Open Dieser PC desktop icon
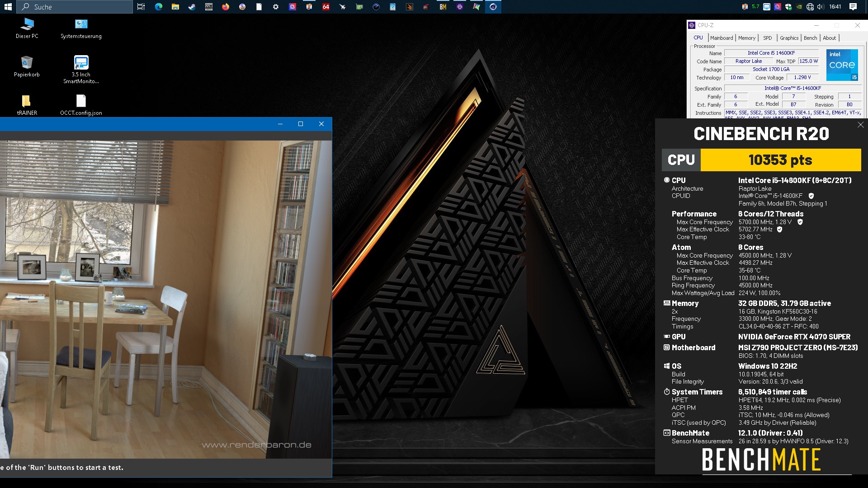868x488 pixels. 27,28
